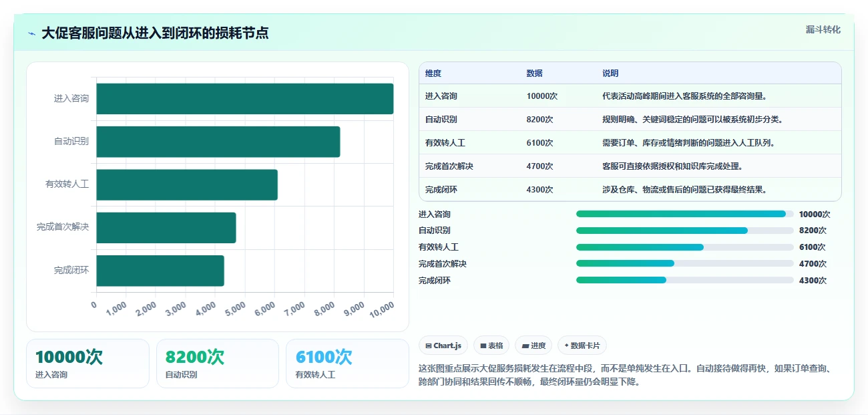Click the 完成闭环 y-axis label in chart
868x415 pixels.
coord(71,271)
